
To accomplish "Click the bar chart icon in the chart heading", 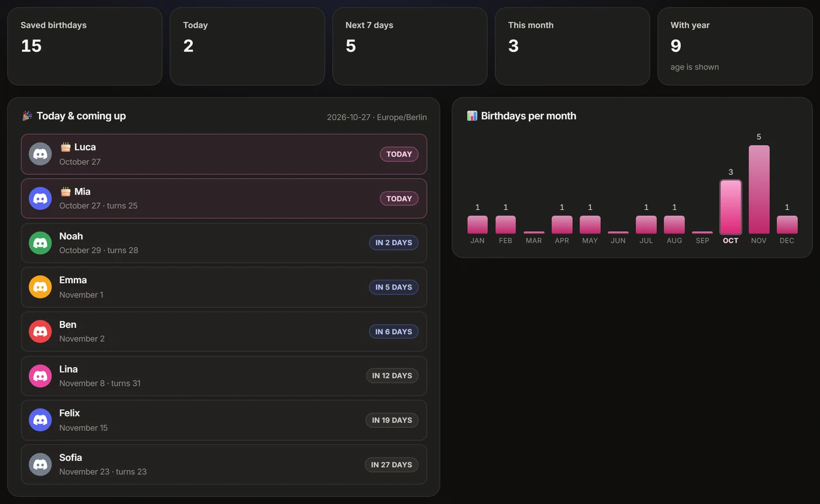I will click(x=472, y=116).
